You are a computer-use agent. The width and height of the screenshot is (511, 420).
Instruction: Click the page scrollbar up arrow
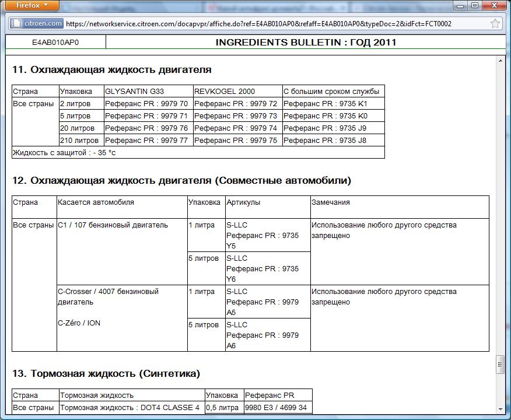tap(500, 61)
